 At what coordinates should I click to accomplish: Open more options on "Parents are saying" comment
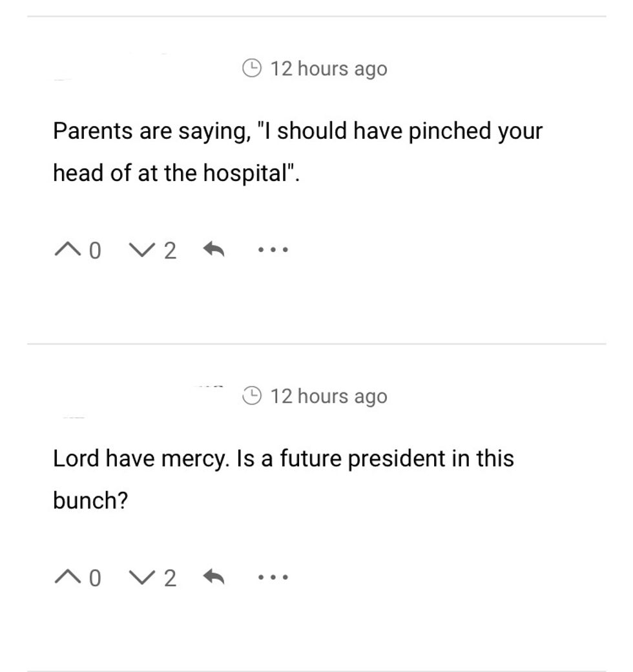click(x=273, y=249)
